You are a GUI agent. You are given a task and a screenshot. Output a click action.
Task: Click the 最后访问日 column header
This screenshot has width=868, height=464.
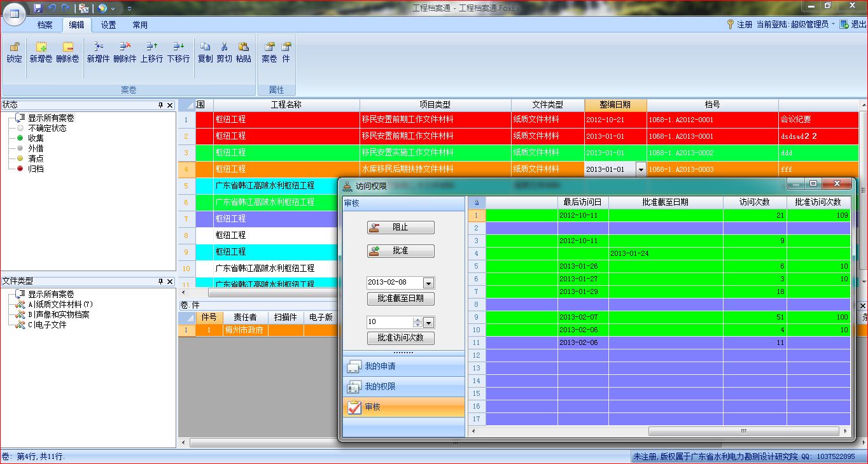583,202
